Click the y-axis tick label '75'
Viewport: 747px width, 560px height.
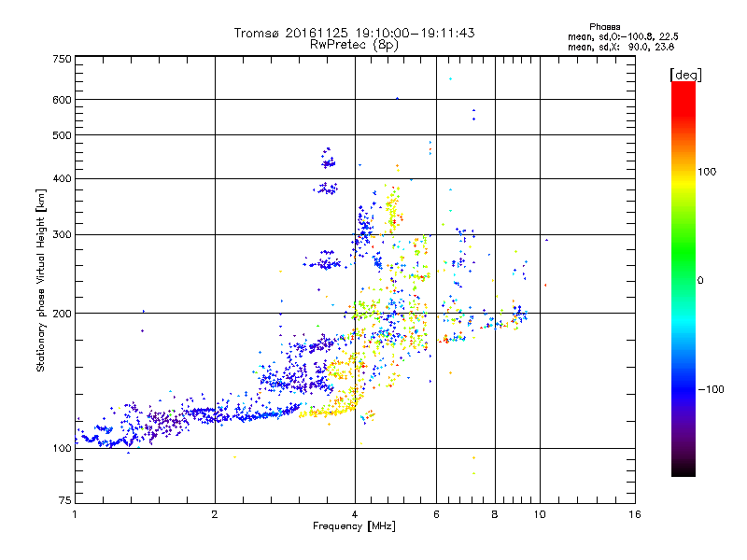click(x=65, y=500)
